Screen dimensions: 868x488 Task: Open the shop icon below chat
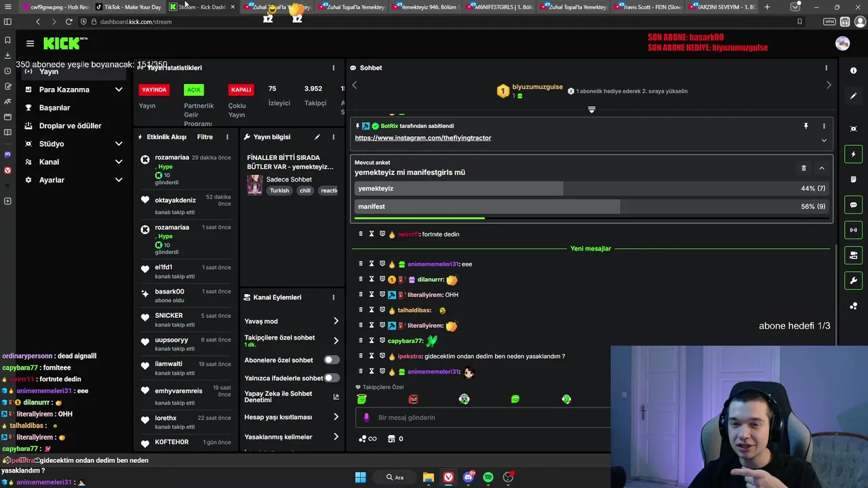pos(391,439)
